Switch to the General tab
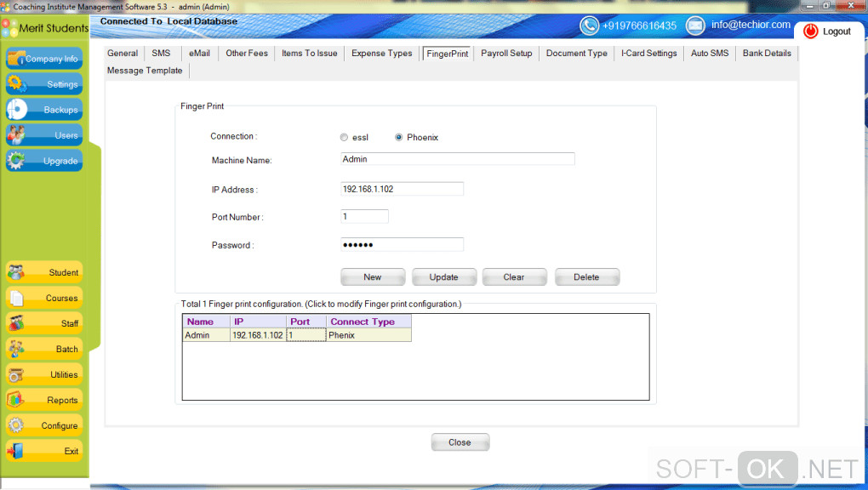Image resolution: width=868 pixels, height=490 pixels. tap(123, 53)
